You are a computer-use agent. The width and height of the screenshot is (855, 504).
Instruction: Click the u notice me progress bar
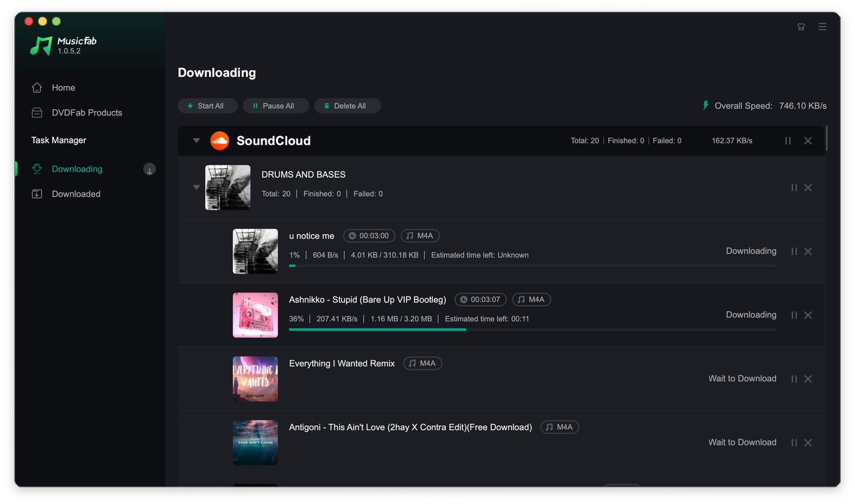pyautogui.click(x=533, y=266)
